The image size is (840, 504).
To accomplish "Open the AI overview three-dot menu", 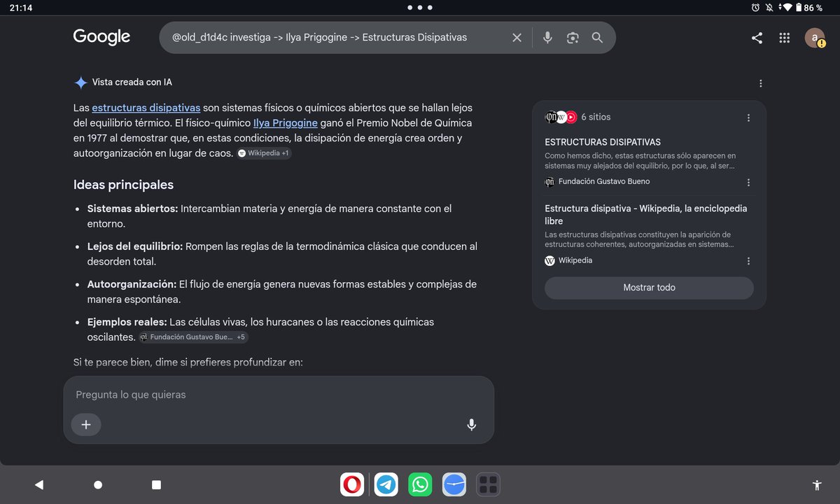I will point(761,83).
